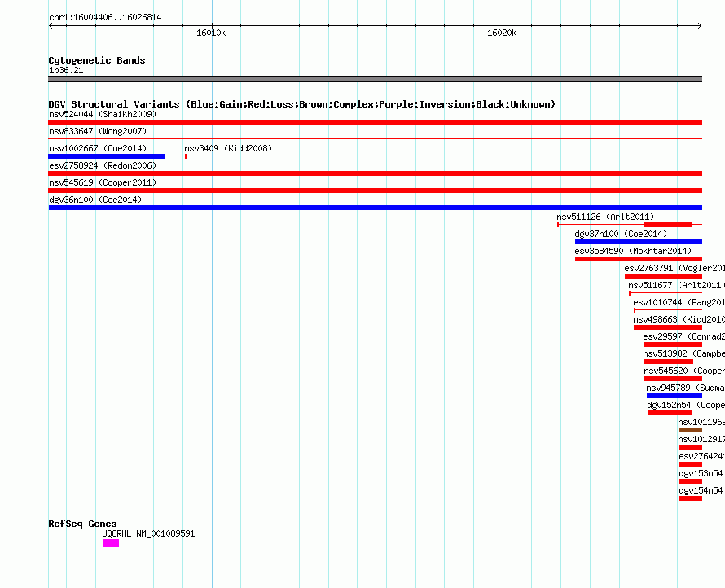Open variant nsv833647 (Wong2007) label
The height and width of the screenshot is (588, 725).
pos(98,131)
